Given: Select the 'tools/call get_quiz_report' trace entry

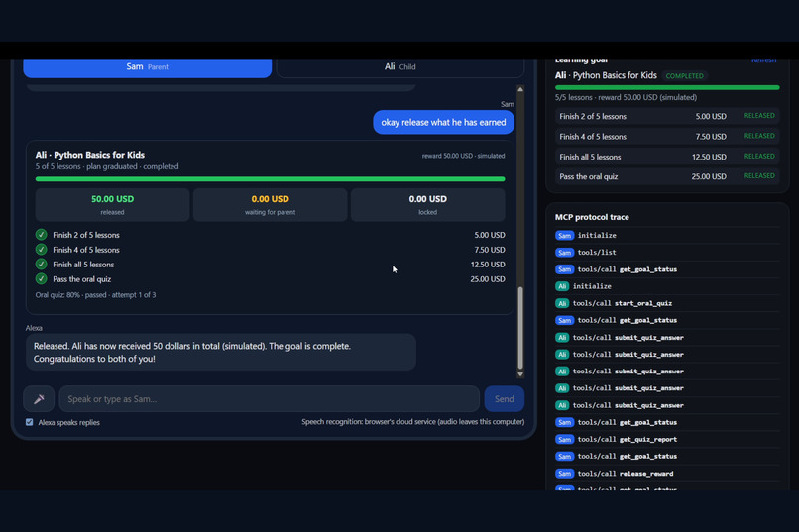Looking at the screenshot, I should click(x=628, y=439).
